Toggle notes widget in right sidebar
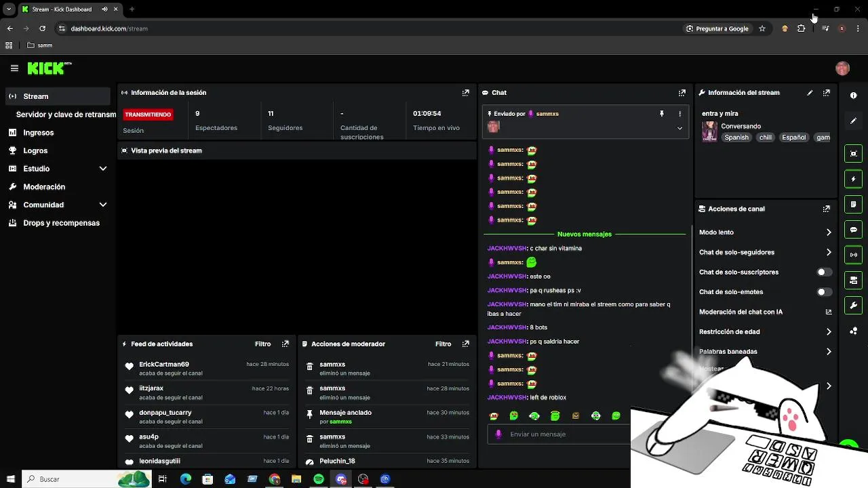The width and height of the screenshot is (868, 488). coord(854,204)
